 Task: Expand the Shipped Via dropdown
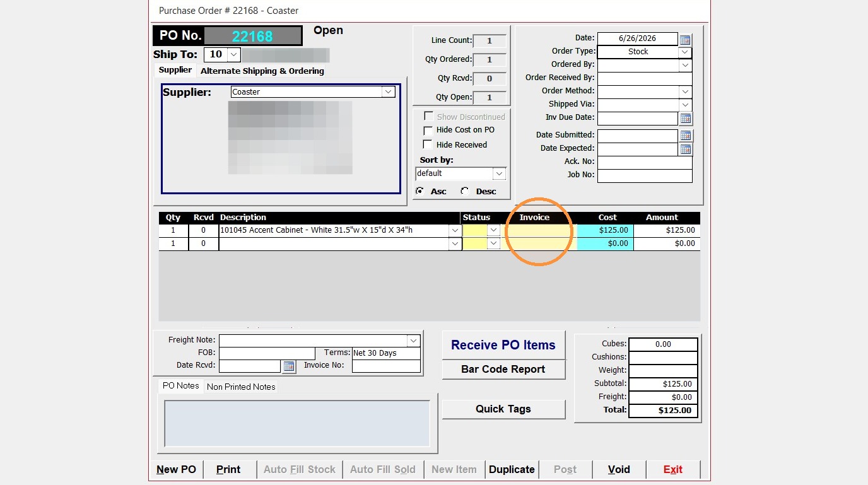(686, 105)
